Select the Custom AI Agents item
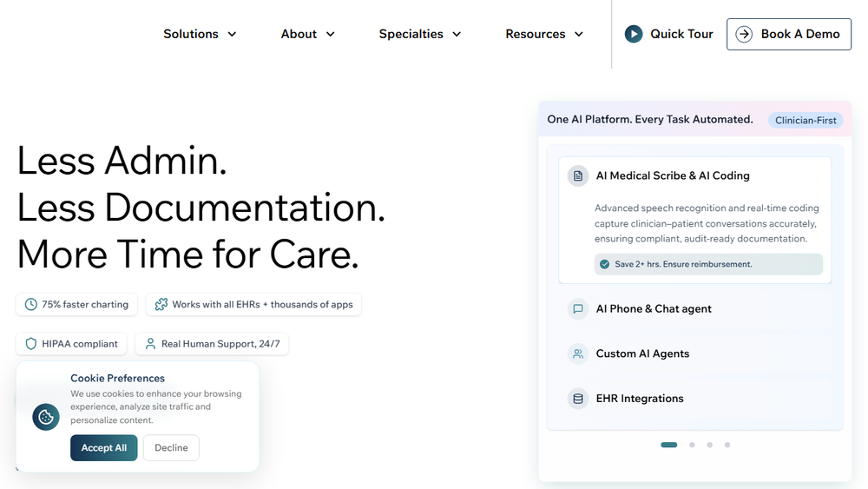The image size is (868, 489). (695, 354)
